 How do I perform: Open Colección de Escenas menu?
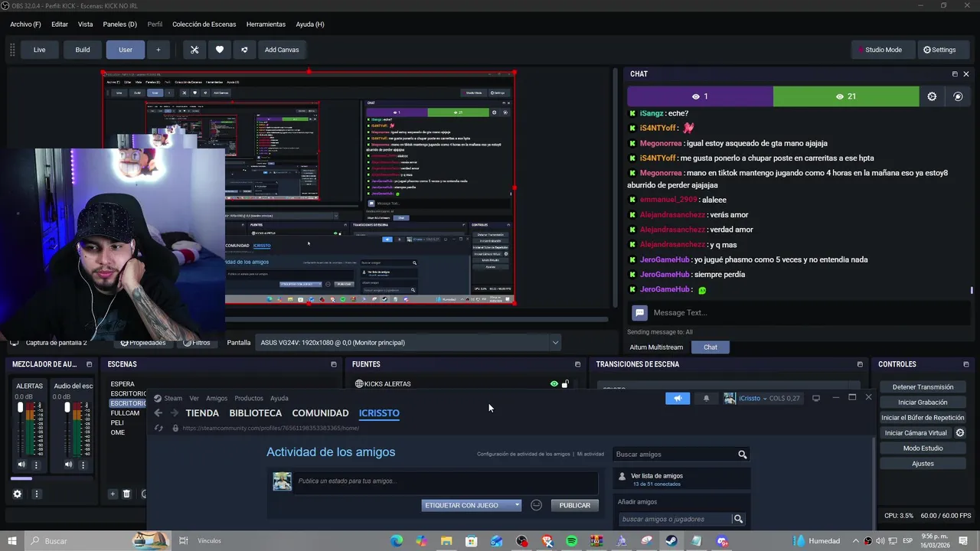click(x=204, y=24)
